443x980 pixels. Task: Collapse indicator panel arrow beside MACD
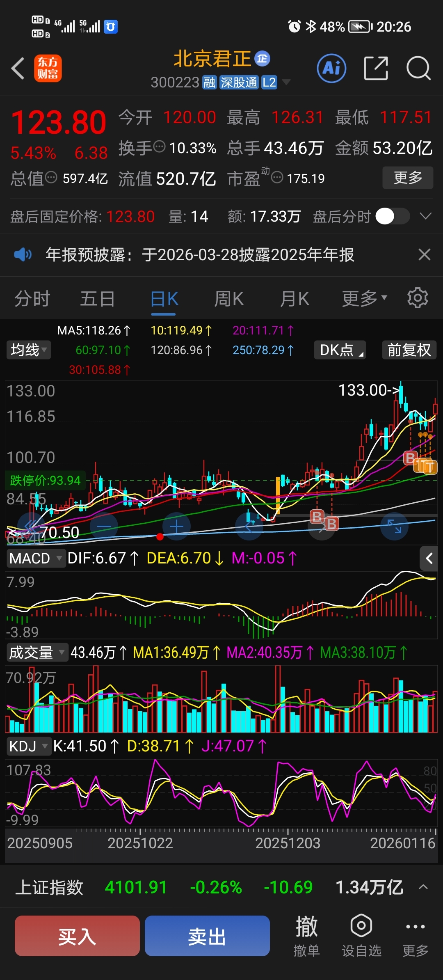point(429,558)
